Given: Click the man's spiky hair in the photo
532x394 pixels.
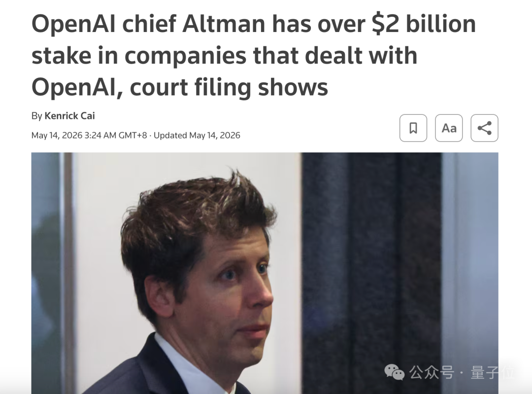Looking at the screenshot, I should [x=207, y=204].
